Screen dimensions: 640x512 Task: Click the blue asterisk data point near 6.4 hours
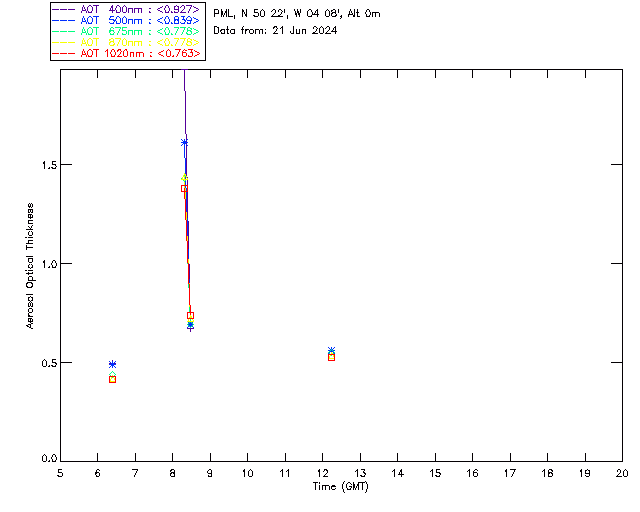pyautogui.click(x=113, y=364)
